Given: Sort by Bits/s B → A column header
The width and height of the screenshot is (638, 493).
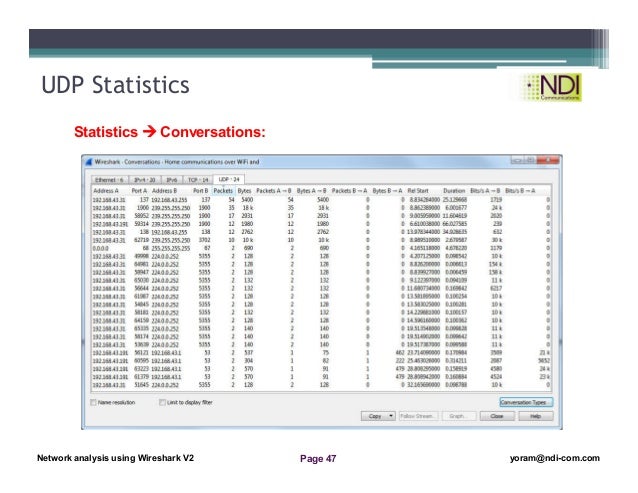Looking at the screenshot, I should click(x=520, y=191).
